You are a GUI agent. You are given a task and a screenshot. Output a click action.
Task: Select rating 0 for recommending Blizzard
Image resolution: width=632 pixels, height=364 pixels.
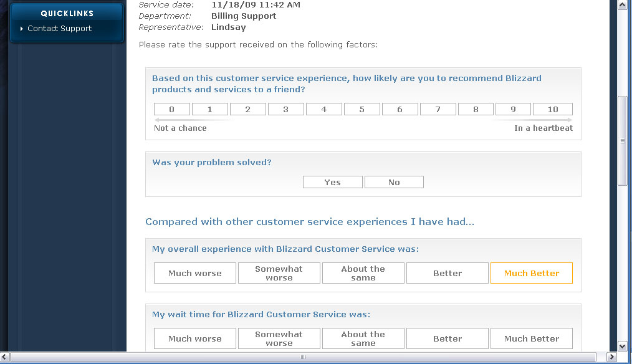[x=171, y=109]
